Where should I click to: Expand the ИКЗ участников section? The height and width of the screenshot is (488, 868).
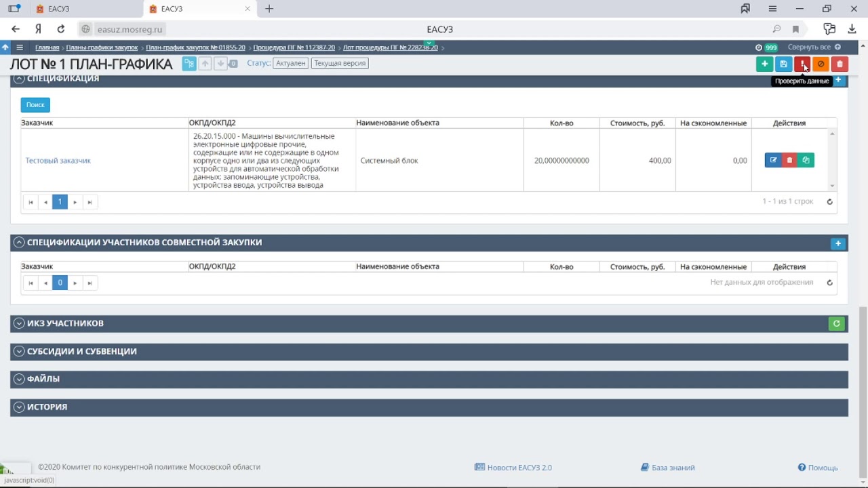coord(19,323)
